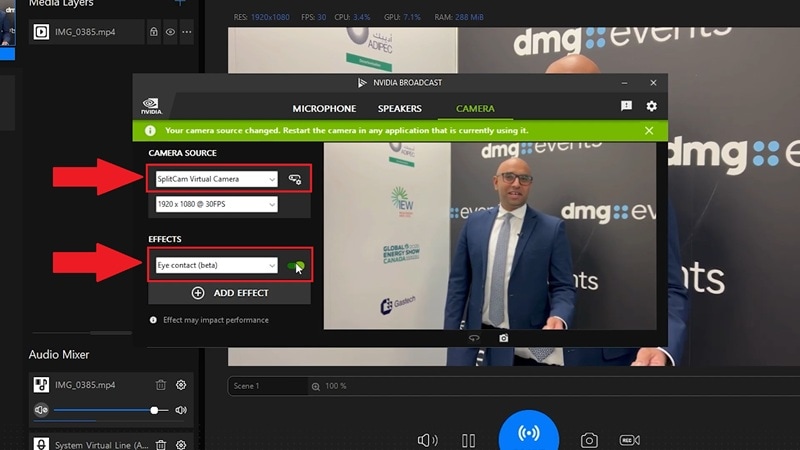Click the NVIDIA Broadcast camera preview image
800x450 pixels.
(x=490, y=236)
